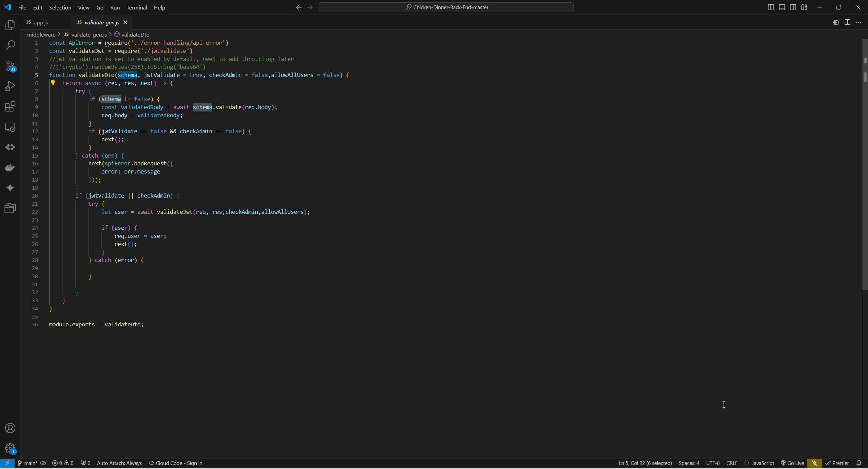Toggle the bottom panel layout button
The height and width of the screenshot is (469, 868).
pos(782,7)
